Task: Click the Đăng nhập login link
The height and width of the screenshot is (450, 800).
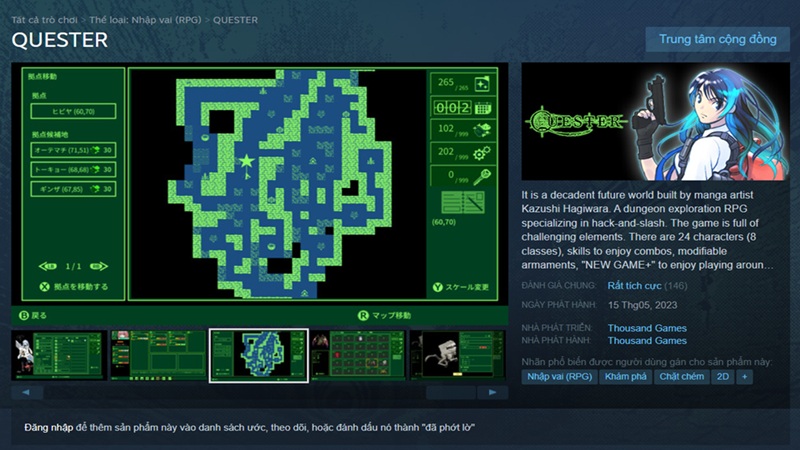Action: tap(48, 428)
